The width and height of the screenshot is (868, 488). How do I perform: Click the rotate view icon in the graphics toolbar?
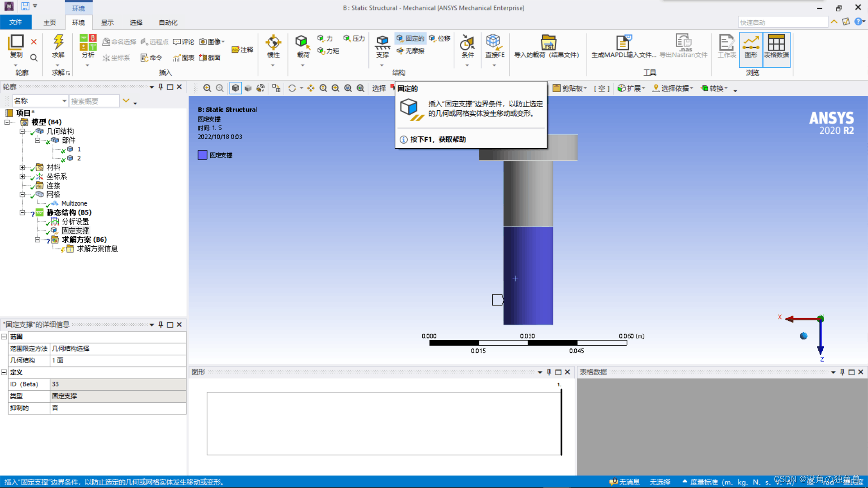[x=292, y=89]
